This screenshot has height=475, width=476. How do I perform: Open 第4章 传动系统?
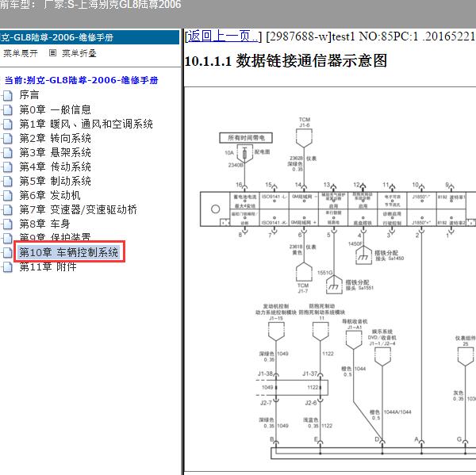click(55, 167)
